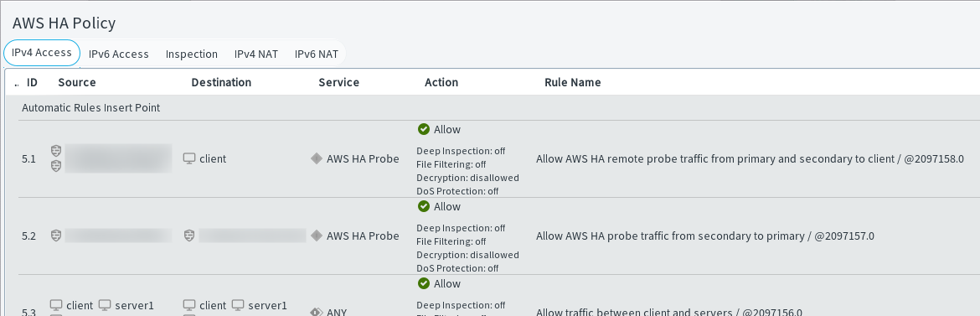980x316 pixels.
Task: Click the client destination label in rule 5.1
Action: coord(213,159)
